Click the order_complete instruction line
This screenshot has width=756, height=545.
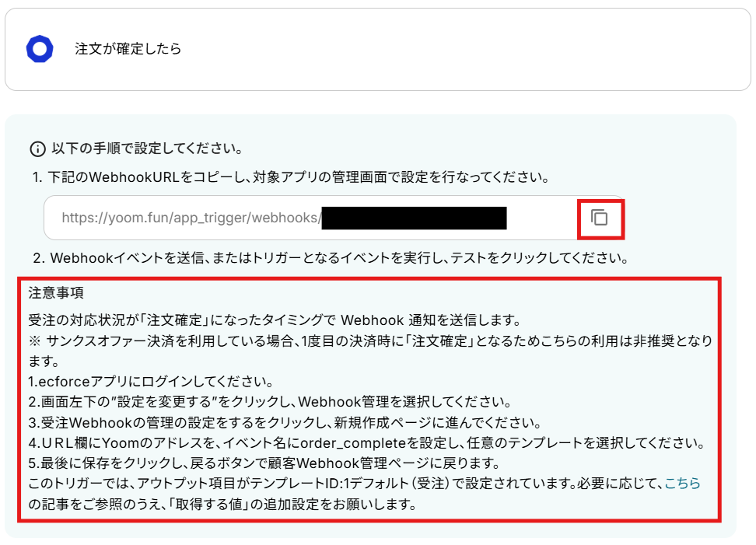pos(367,443)
